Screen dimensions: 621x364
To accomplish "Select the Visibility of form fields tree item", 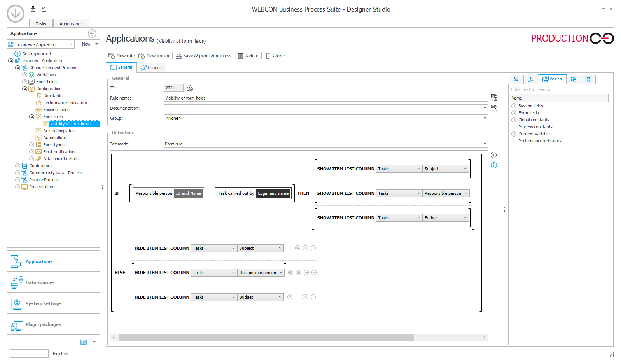I will (70, 124).
